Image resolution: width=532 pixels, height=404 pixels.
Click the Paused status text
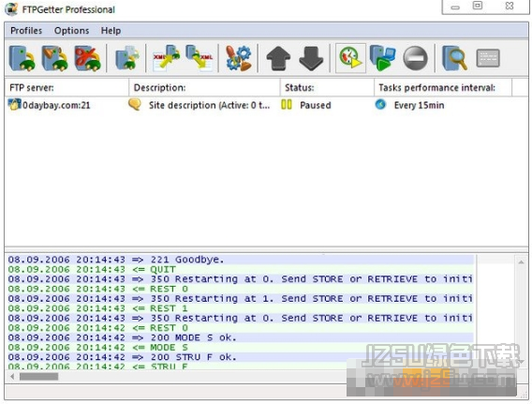pos(316,105)
